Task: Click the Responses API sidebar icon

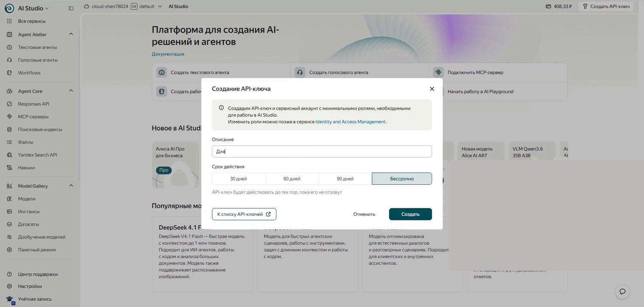Action: tap(9, 104)
